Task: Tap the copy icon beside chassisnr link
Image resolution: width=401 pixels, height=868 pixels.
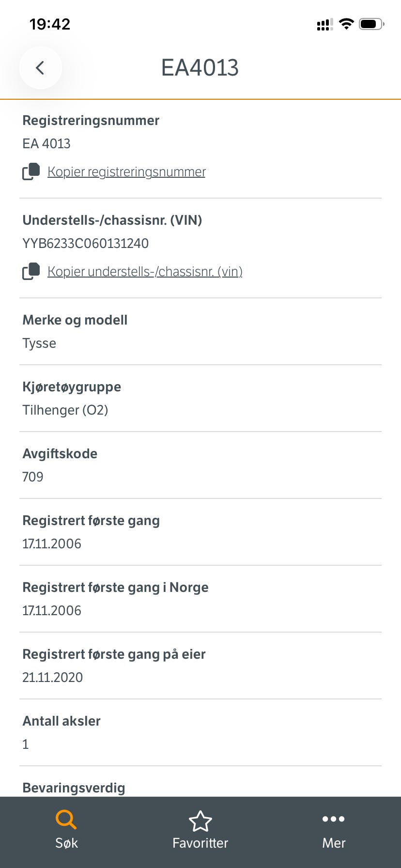Action: point(31,271)
